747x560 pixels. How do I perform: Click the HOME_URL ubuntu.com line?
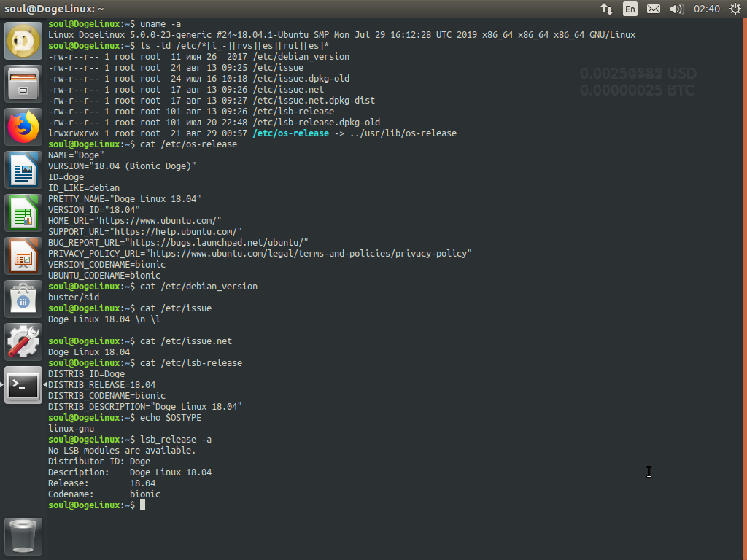click(x=135, y=221)
